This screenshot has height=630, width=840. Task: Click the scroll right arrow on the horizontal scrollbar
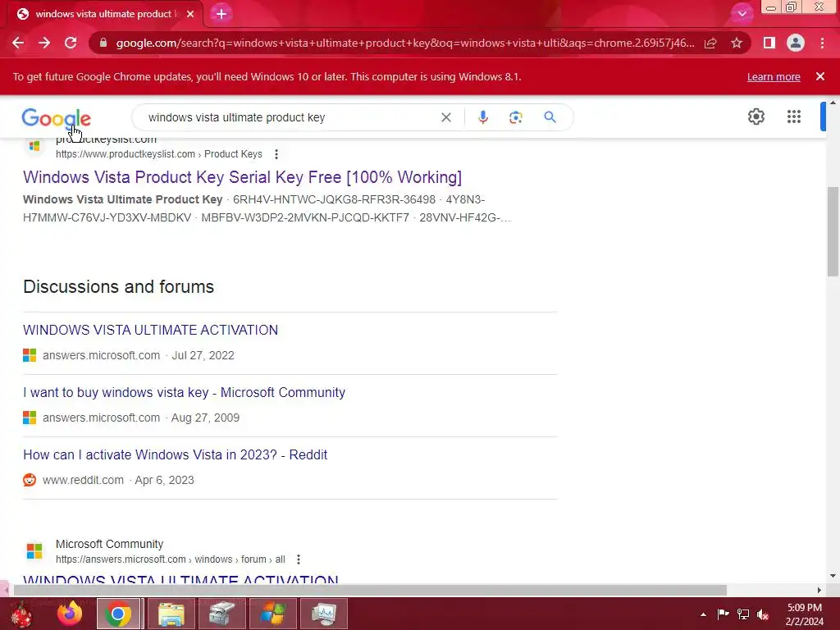tap(819, 591)
